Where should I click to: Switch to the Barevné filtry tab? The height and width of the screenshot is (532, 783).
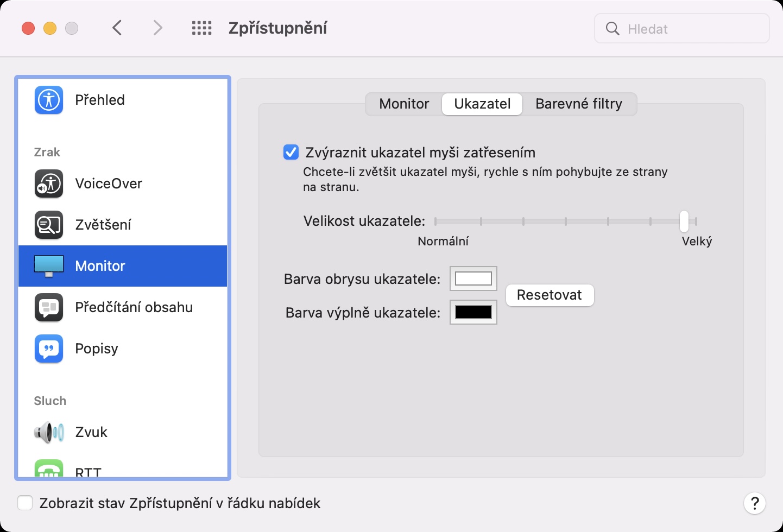[579, 104]
